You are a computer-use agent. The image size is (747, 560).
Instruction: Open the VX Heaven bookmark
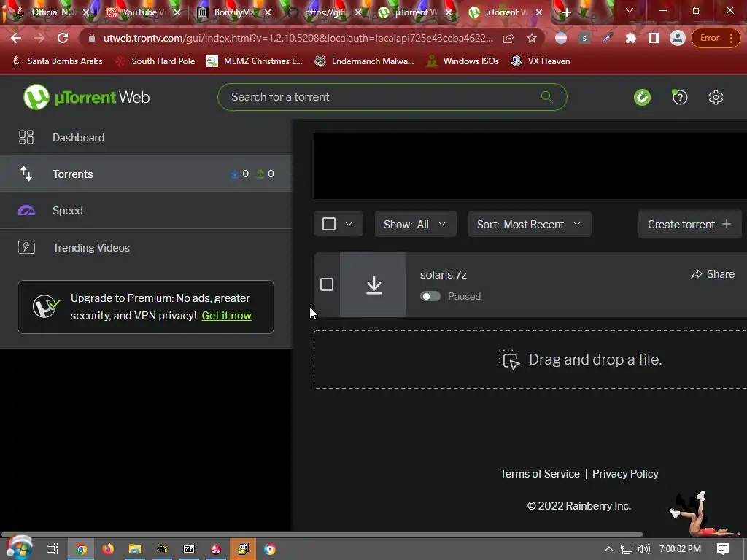pos(541,61)
